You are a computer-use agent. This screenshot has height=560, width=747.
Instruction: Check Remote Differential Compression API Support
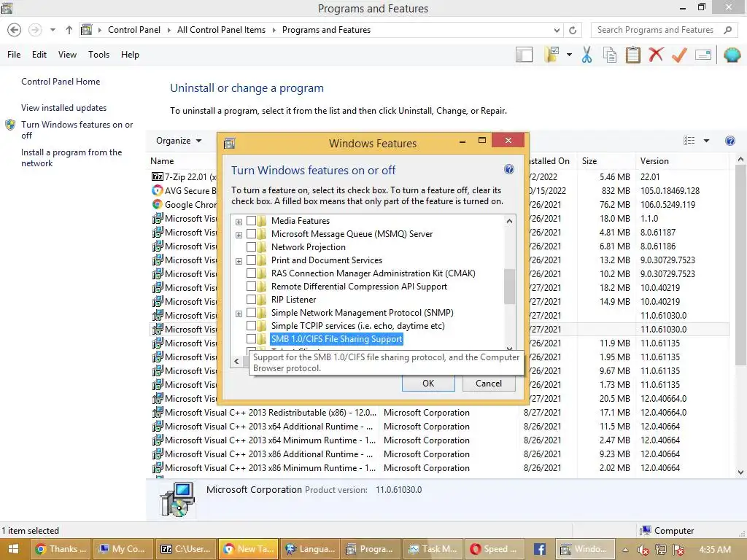click(x=251, y=286)
